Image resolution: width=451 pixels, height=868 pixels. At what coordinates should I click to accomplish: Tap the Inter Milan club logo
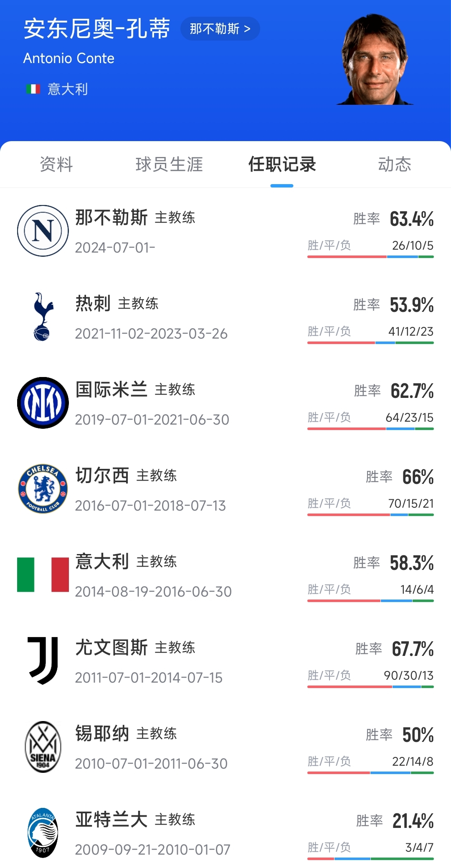[x=43, y=402]
